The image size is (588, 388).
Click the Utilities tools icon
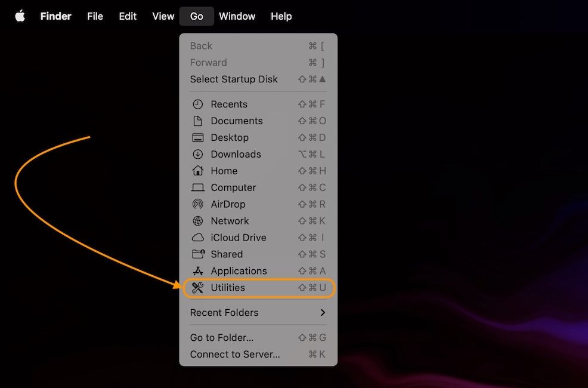click(x=198, y=288)
